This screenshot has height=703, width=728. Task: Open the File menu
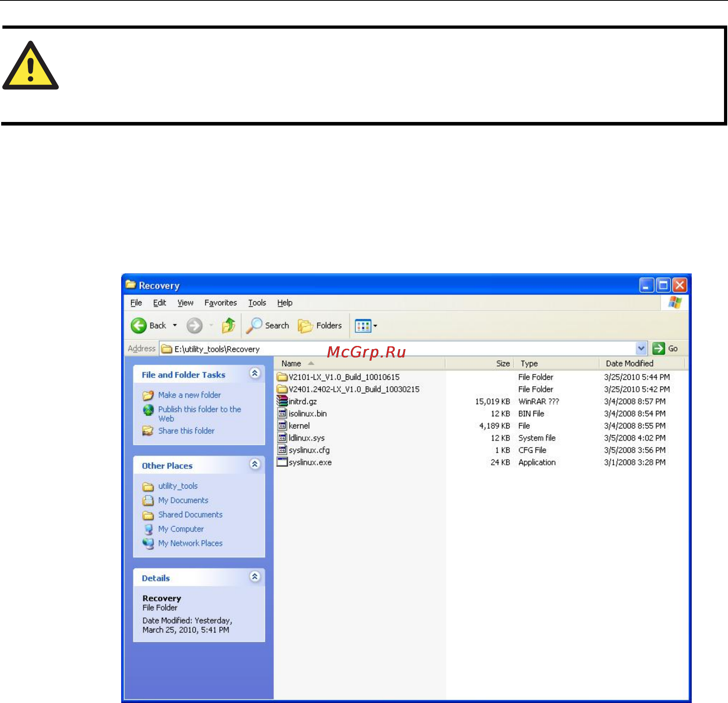[x=136, y=303]
